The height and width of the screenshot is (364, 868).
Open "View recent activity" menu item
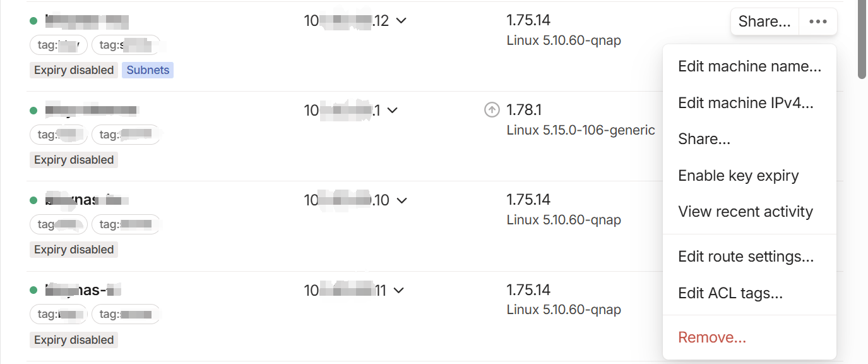pyautogui.click(x=745, y=212)
